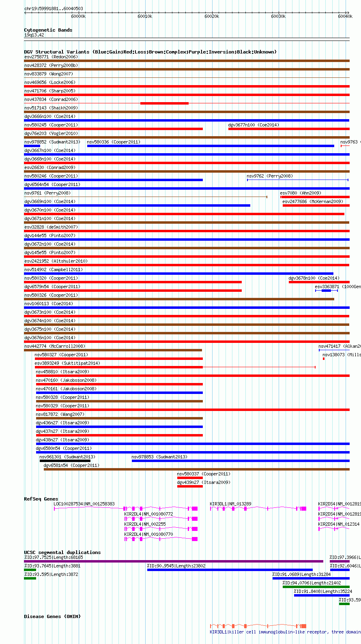Select the KIR2DL4|NM_001080770 transcript

(161, 539)
